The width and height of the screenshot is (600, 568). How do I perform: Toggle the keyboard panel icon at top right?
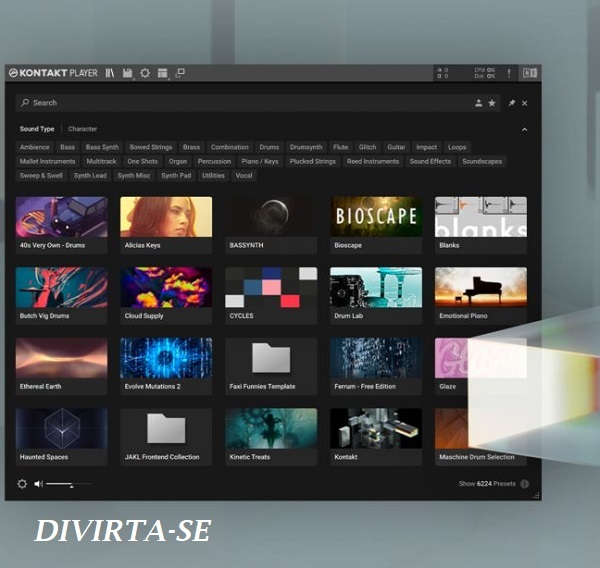pyautogui.click(x=530, y=73)
